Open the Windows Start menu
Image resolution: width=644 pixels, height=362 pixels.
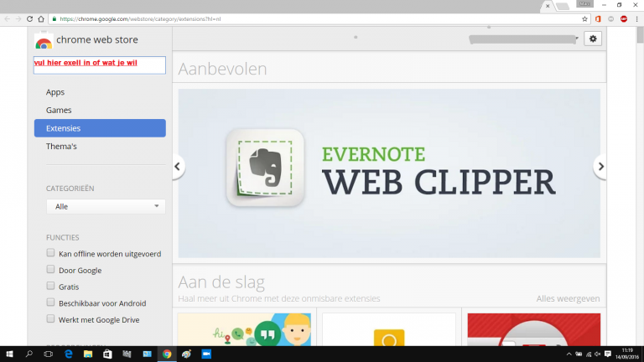(x=9, y=354)
